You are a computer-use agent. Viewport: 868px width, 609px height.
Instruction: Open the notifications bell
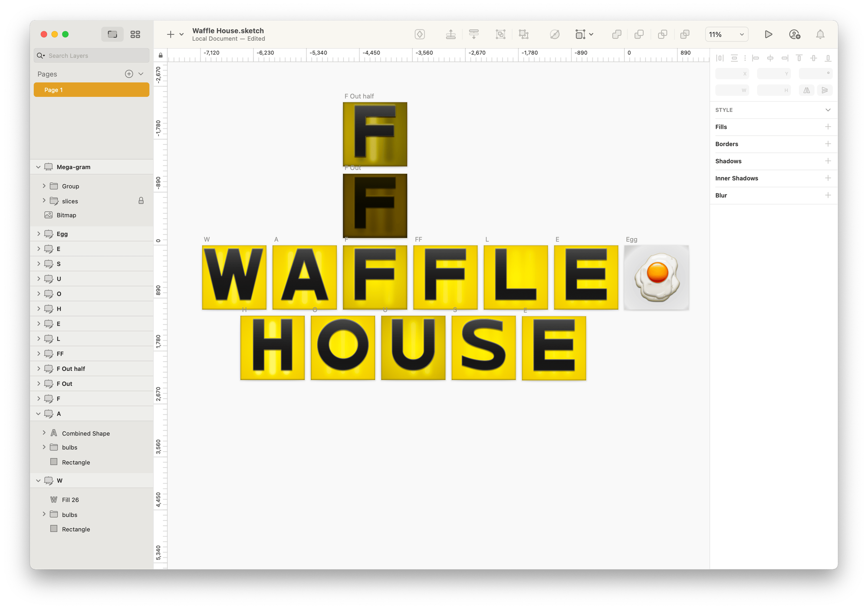tap(820, 34)
